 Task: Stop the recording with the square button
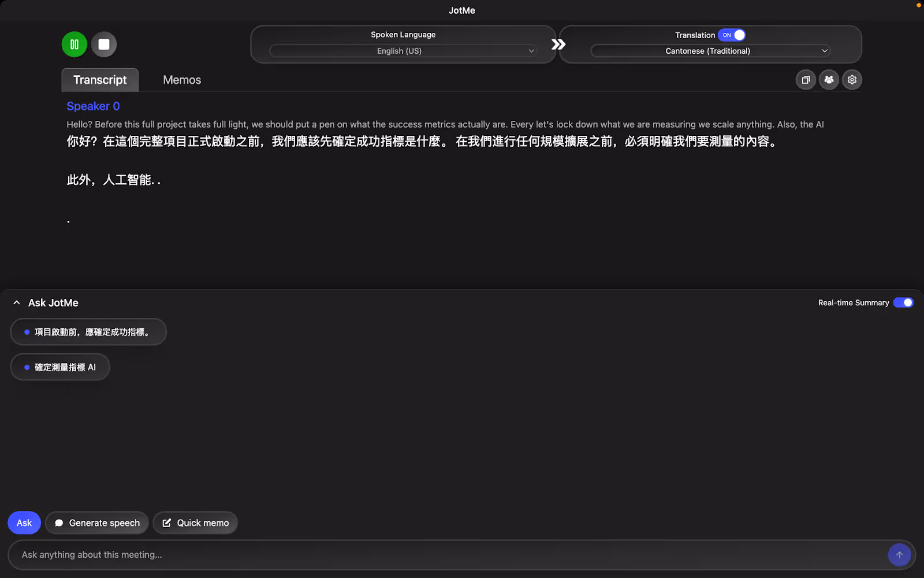104,45
